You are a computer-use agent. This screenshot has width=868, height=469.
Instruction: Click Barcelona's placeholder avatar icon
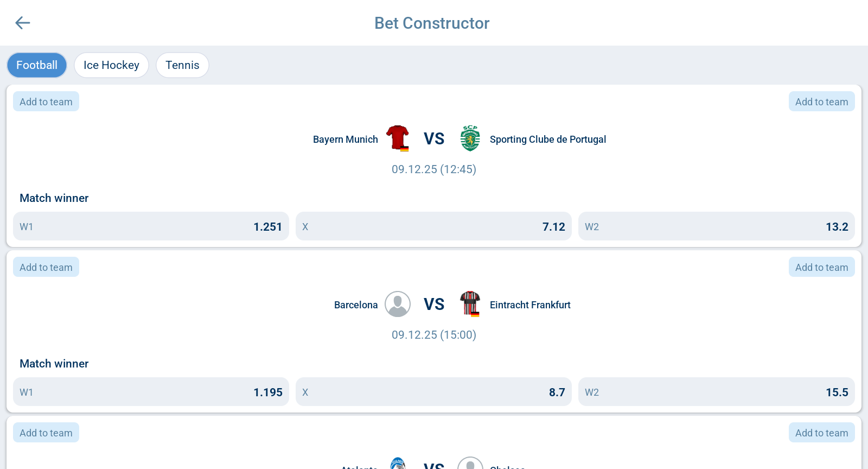point(398,304)
